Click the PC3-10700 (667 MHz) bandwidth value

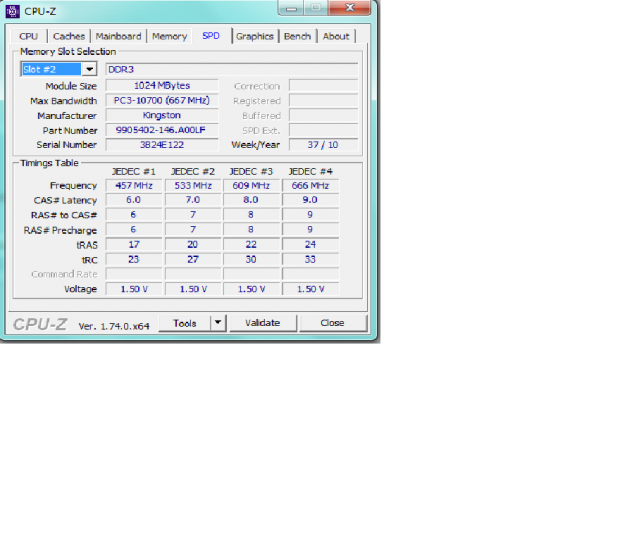tap(162, 100)
